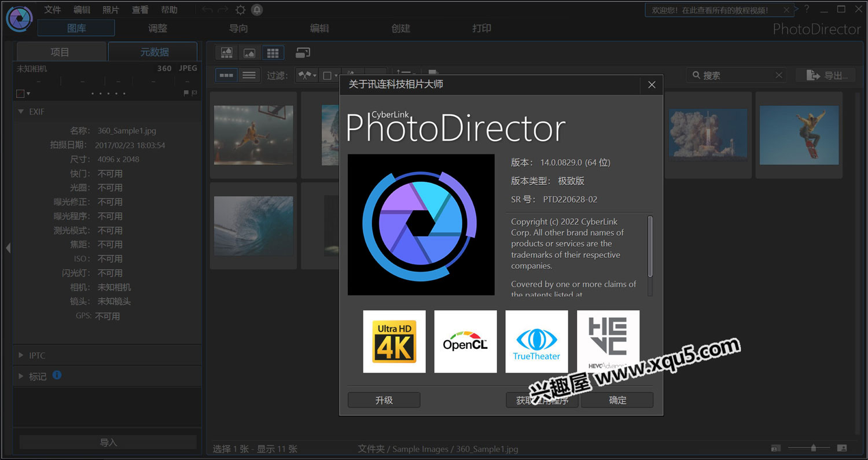Collapse the EXIF section
Viewport: 868px width, 460px height.
click(x=21, y=111)
